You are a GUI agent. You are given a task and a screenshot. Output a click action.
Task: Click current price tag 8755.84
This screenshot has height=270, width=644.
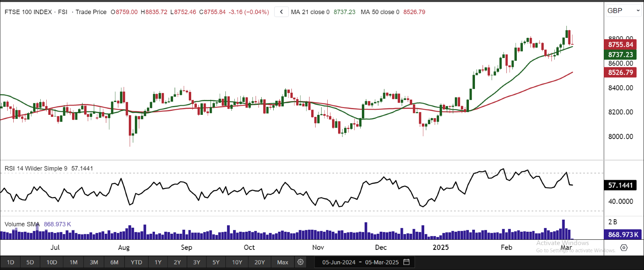(x=620, y=45)
